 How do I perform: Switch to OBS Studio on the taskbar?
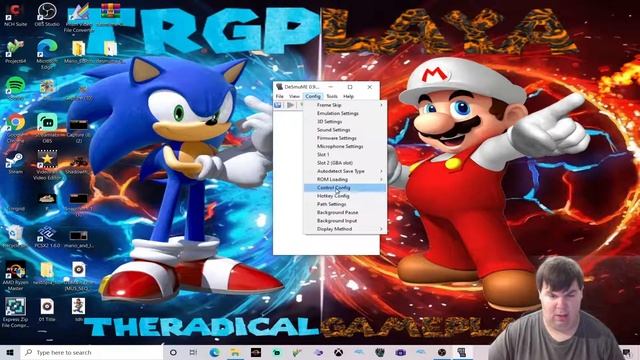pos(442,352)
